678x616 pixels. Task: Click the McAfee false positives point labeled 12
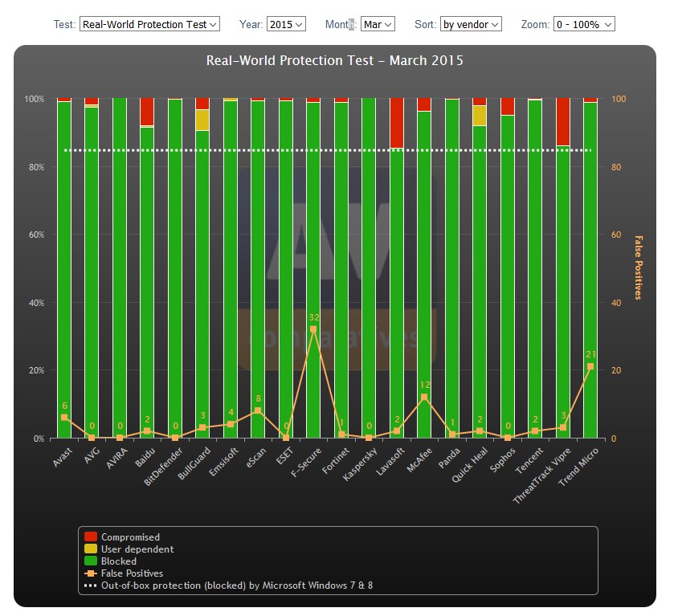click(x=424, y=397)
